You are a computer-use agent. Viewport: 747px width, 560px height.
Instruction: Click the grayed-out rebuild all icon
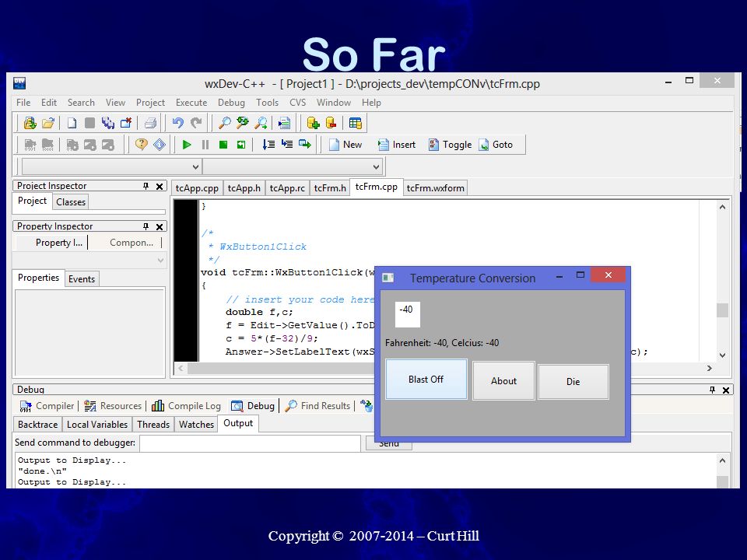72,145
